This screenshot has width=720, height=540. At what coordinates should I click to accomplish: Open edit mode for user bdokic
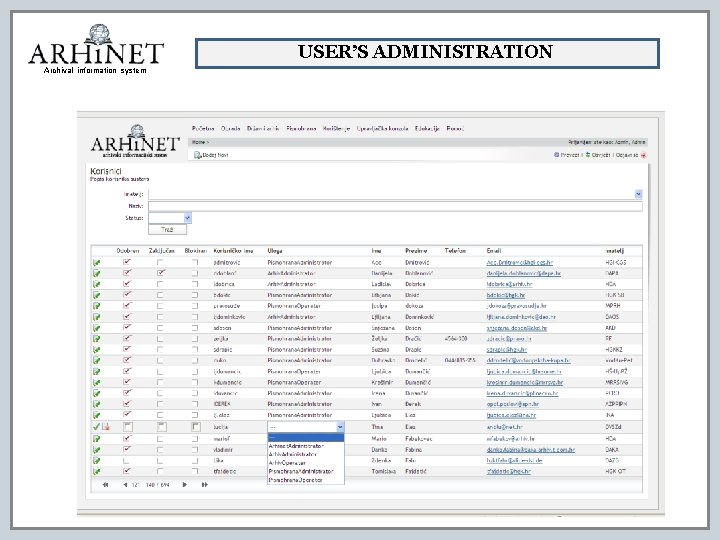pos(96,295)
